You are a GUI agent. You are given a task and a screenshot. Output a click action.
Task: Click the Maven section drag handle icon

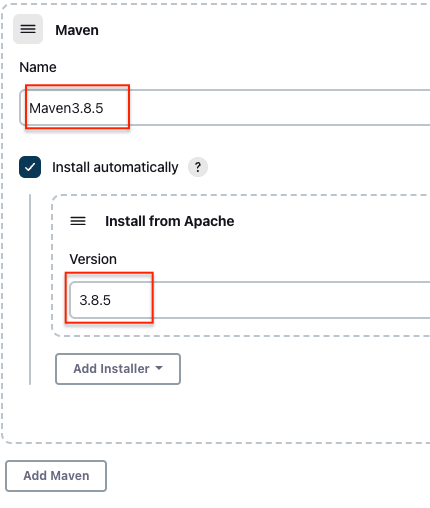tap(28, 29)
